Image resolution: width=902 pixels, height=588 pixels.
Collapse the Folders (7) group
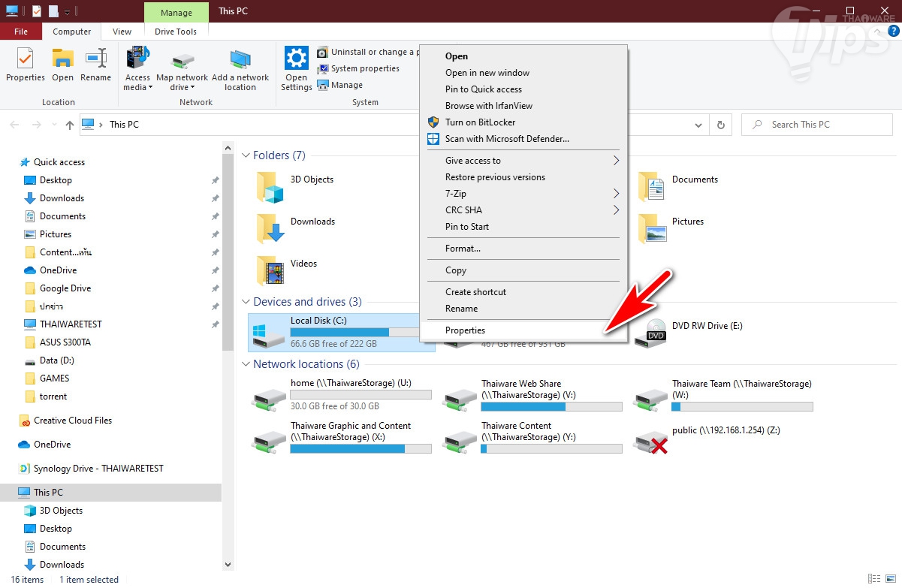tap(246, 155)
